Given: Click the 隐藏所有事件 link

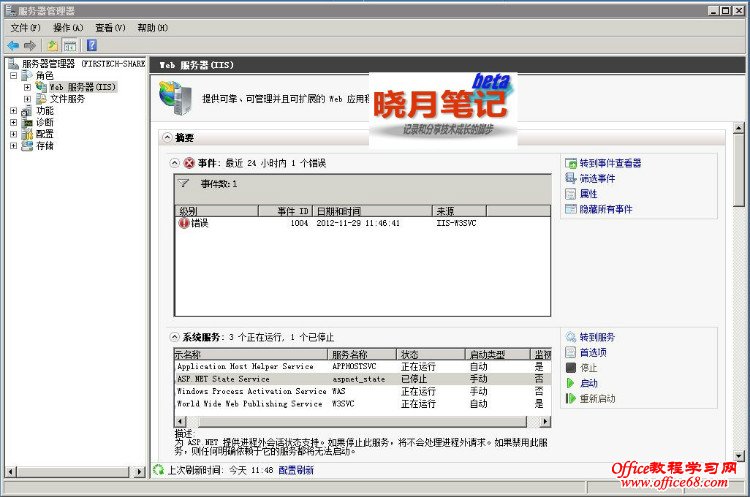Looking at the screenshot, I should click(606, 209).
